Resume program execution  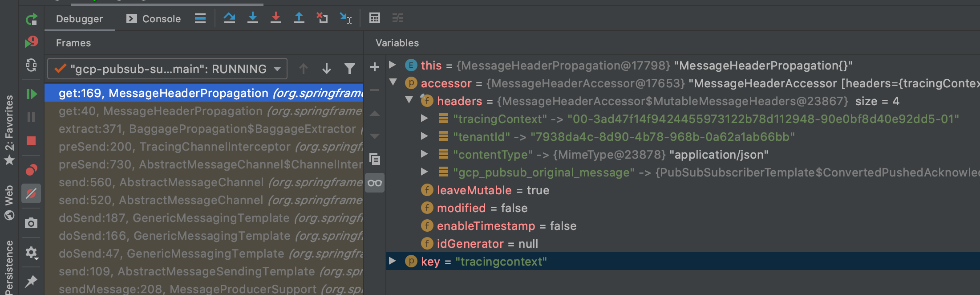[x=31, y=94]
